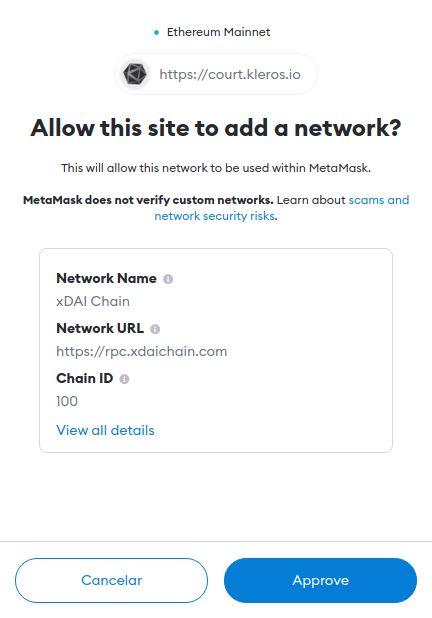Viewport: 432px width, 618px height.
Task: Click the Network URL field label
Action: [100, 328]
